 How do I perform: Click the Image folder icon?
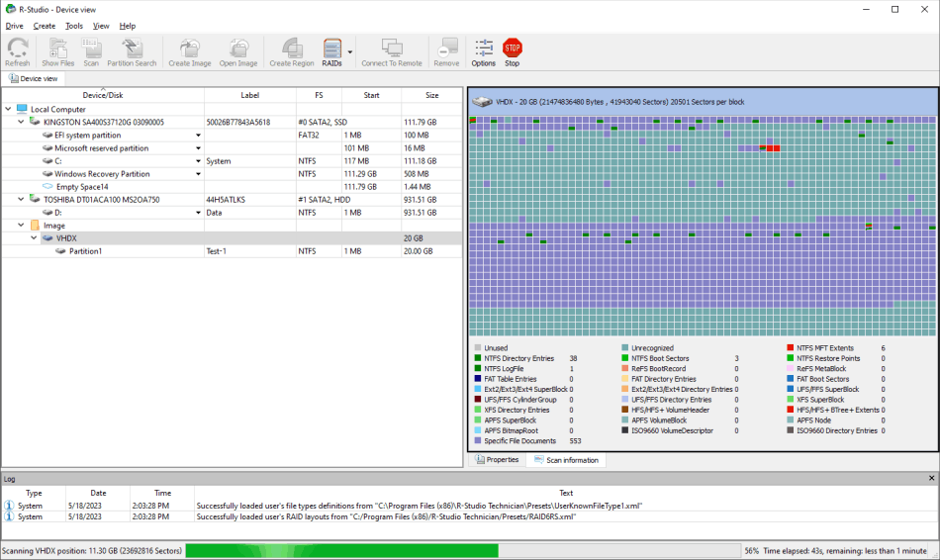(x=35, y=226)
